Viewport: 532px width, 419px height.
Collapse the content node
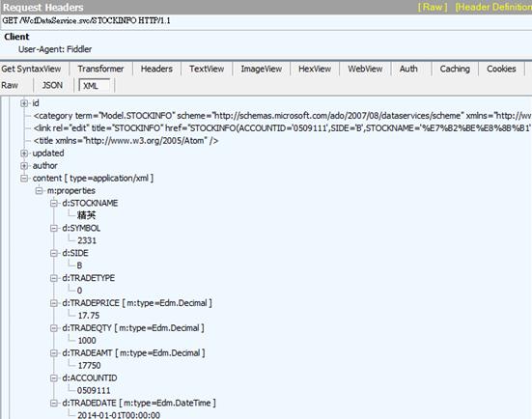pos(24,179)
